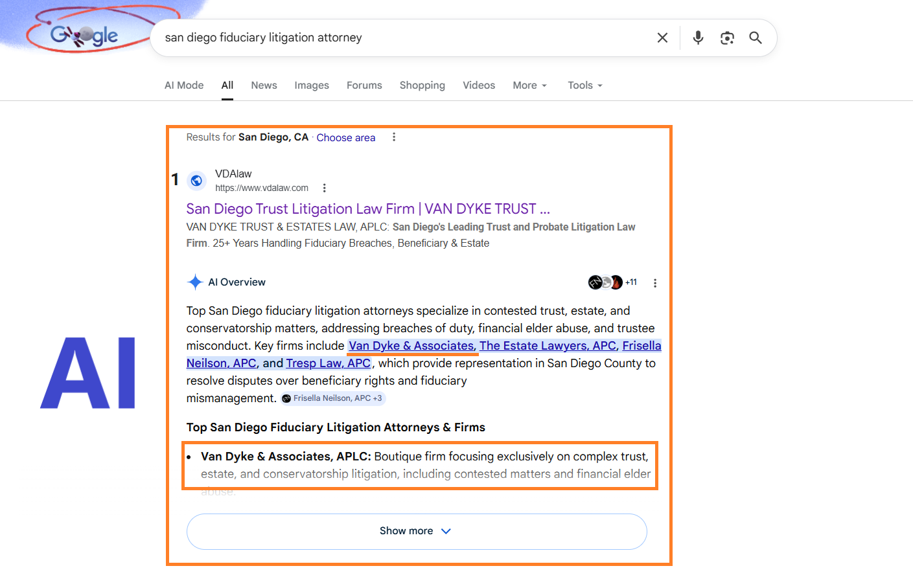Image resolution: width=913 pixels, height=588 pixels.
Task: Click the magnifying glass search icon
Action: 756,38
